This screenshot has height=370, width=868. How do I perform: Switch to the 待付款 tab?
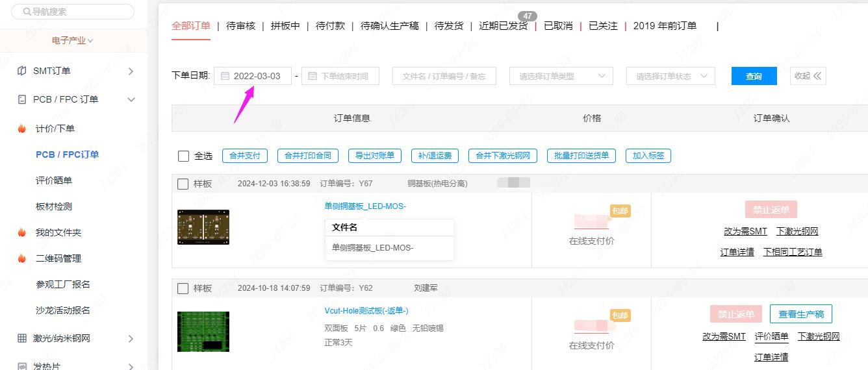[x=330, y=26]
